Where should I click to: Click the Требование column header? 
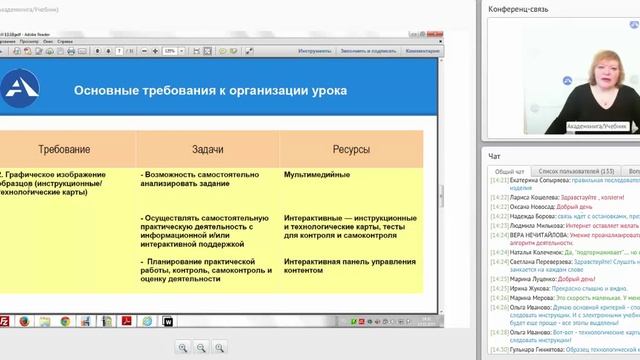[x=64, y=149]
